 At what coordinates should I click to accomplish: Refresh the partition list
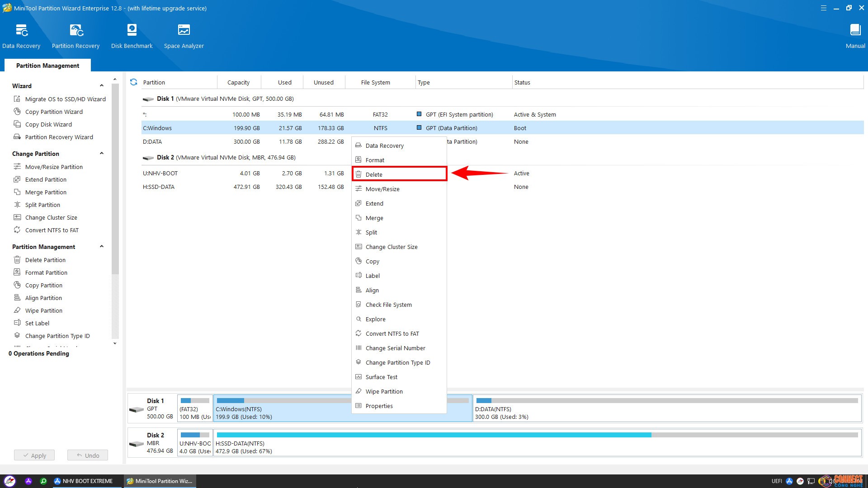coord(133,82)
